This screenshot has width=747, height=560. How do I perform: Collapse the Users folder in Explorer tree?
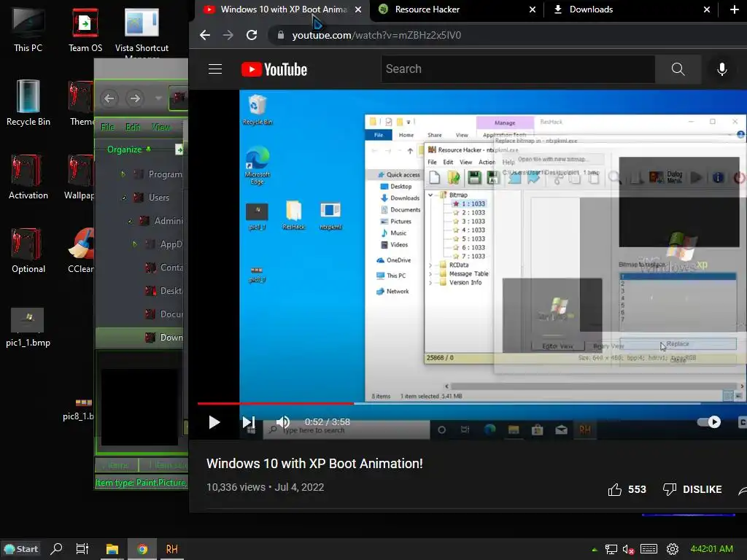(124, 198)
